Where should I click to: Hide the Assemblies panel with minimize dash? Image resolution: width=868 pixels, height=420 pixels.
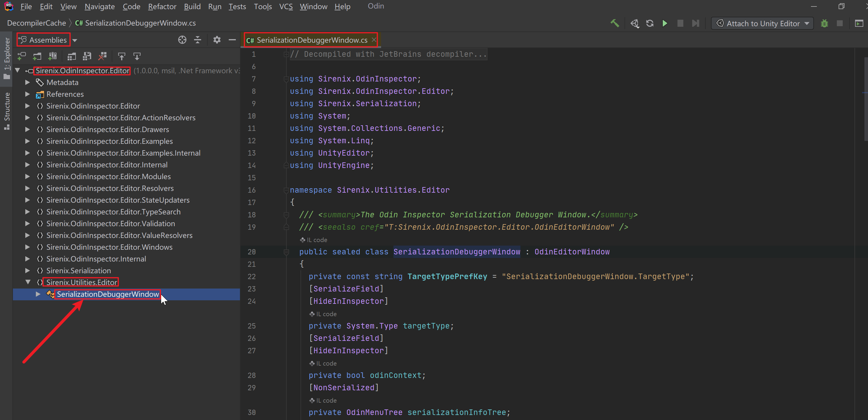click(232, 40)
